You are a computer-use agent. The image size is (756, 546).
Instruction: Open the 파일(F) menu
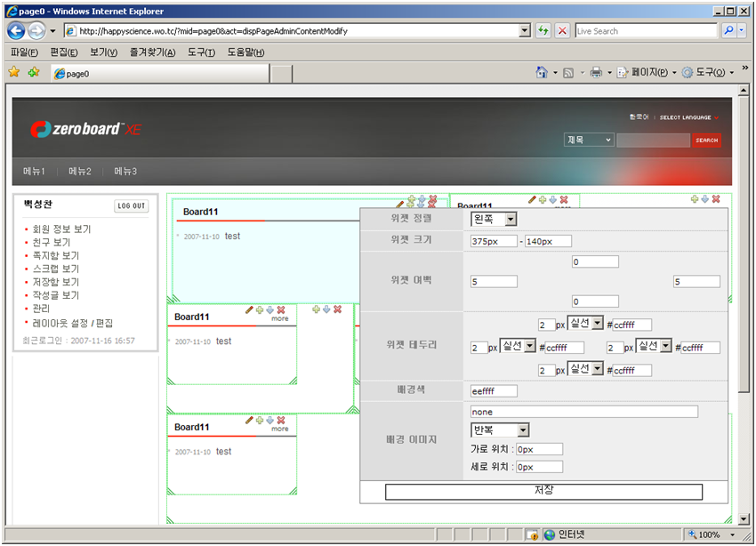click(x=25, y=52)
